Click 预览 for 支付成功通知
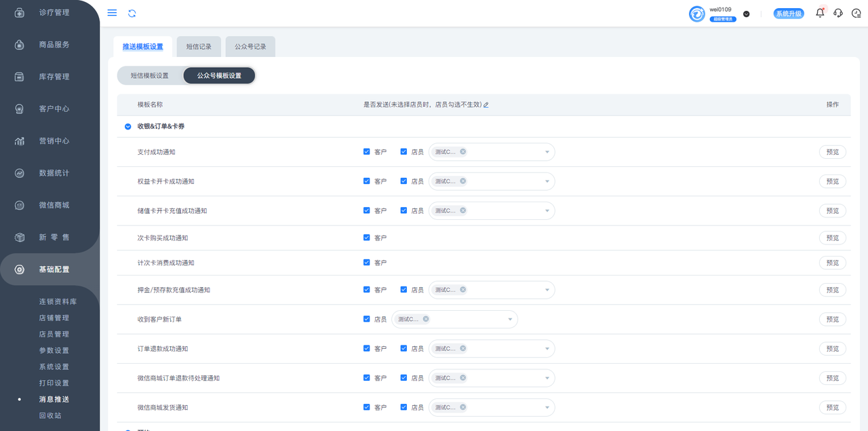The height and width of the screenshot is (431, 868). coord(833,152)
